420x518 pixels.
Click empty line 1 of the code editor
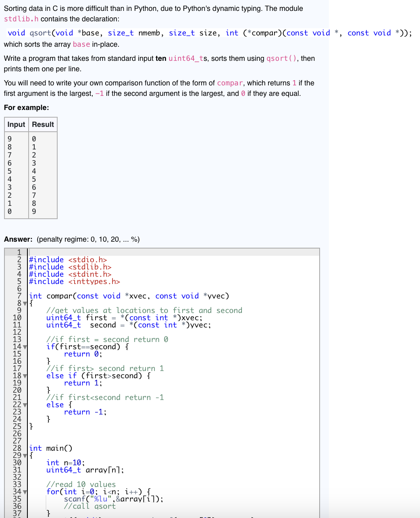pyautogui.click(x=173, y=253)
